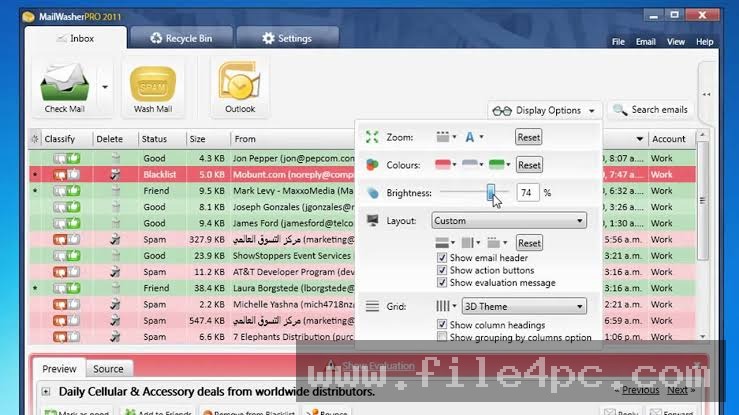Reset the Layout setting
Viewport: 739px width, 415px height.
(x=529, y=243)
